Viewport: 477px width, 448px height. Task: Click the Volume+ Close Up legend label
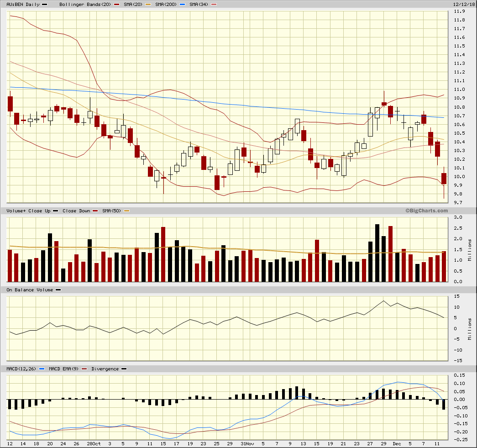point(28,211)
